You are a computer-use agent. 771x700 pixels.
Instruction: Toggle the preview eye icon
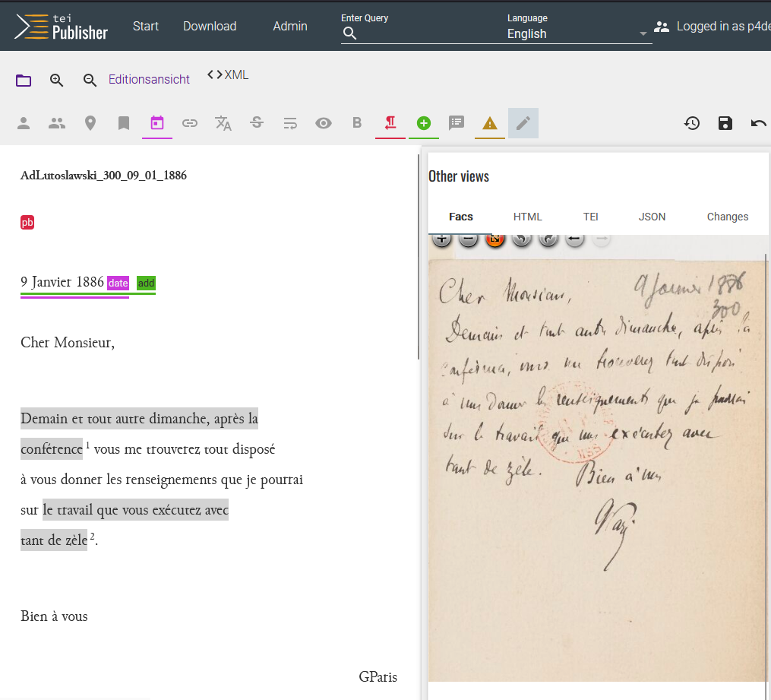(x=323, y=122)
